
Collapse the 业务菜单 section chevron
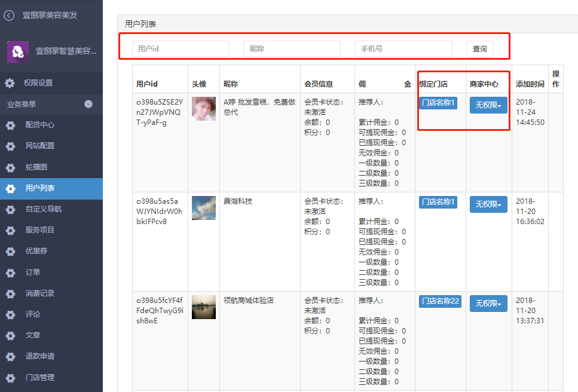coord(88,104)
